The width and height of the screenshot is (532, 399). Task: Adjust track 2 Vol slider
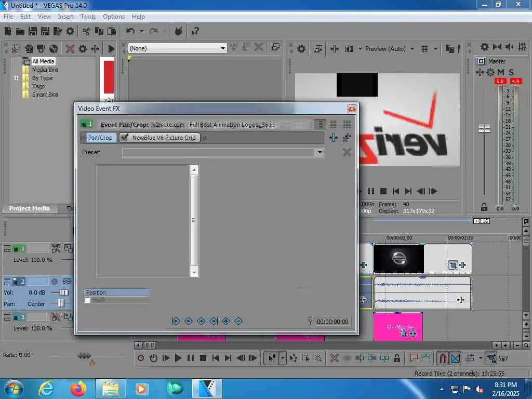[x=64, y=292]
